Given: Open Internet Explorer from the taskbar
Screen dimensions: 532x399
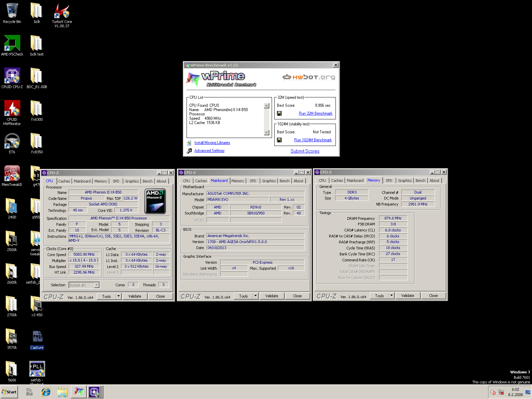Looking at the screenshot, I should point(46,392).
